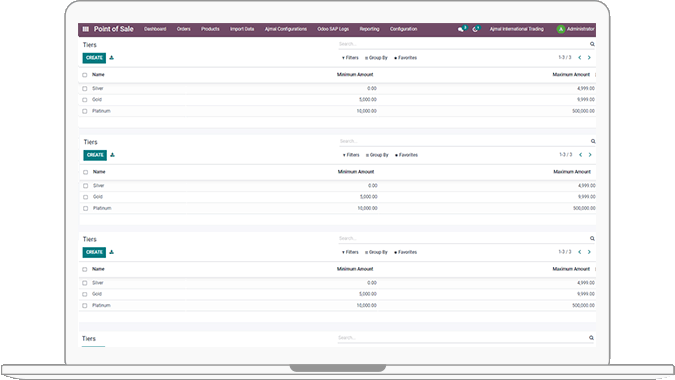Click the search magnifier icon in topmost Tiers panel
Screen dimensions: 675x380
(592, 44)
